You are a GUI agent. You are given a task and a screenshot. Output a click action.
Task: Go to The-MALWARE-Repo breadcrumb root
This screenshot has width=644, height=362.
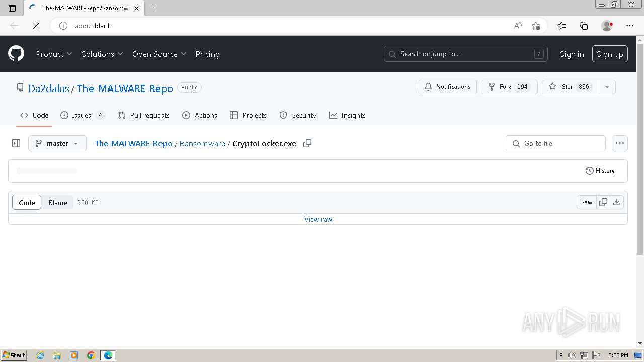133,143
